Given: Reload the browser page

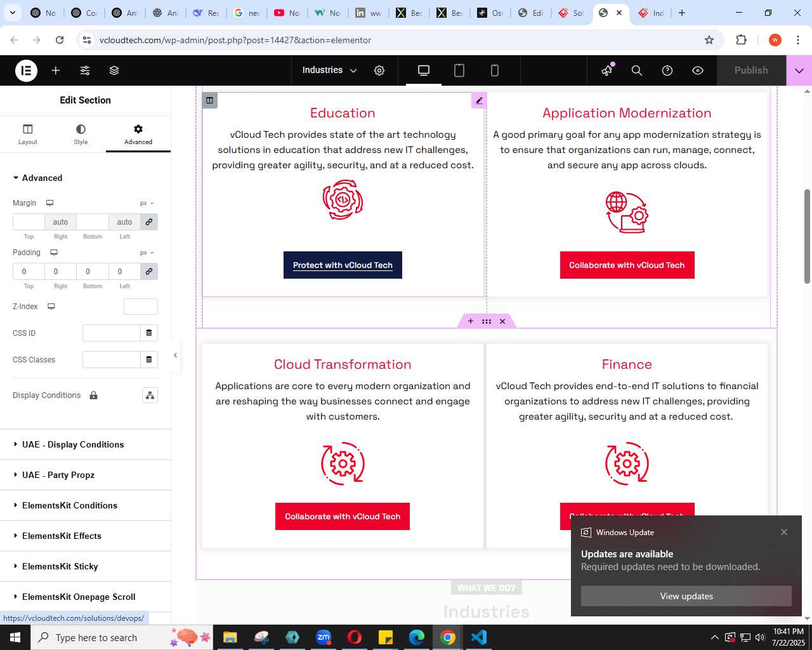Looking at the screenshot, I should pyautogui.click(x=60, y=40).
